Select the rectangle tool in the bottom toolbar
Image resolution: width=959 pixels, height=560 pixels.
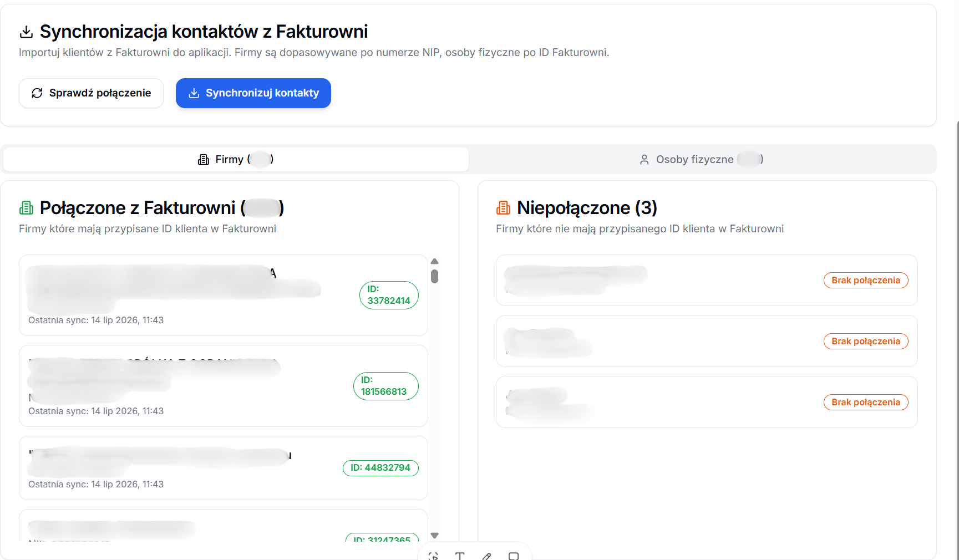(514, 556)
